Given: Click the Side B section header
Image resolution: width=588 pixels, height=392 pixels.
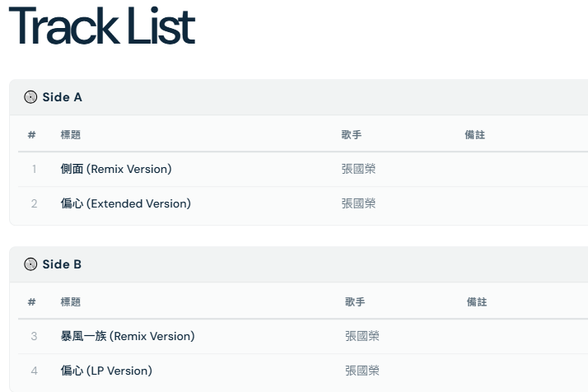Looking at the screenshot, I should (x=63, y=264).
